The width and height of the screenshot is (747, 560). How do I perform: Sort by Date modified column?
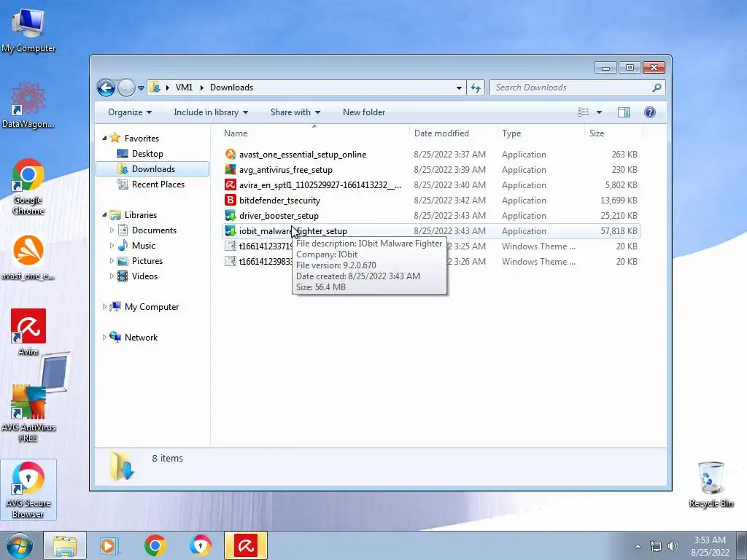[453, 133]
